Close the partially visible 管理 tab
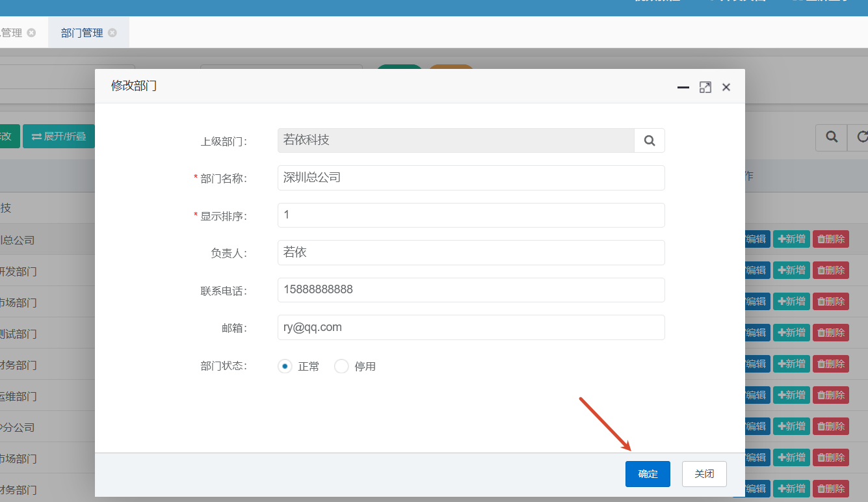868x502 pixels. pos(31,33)
